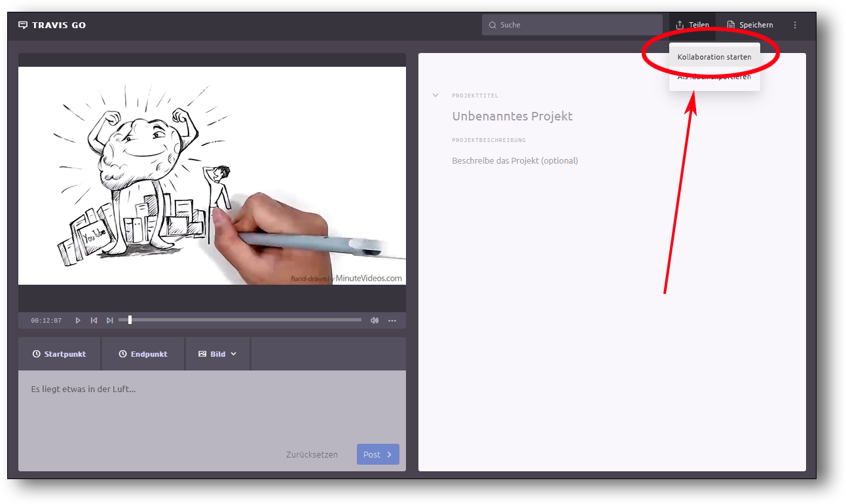Collapse the Projekttitel section chevron
The image size is (846, 504).
pyautogui.click(x=435, y=96)
